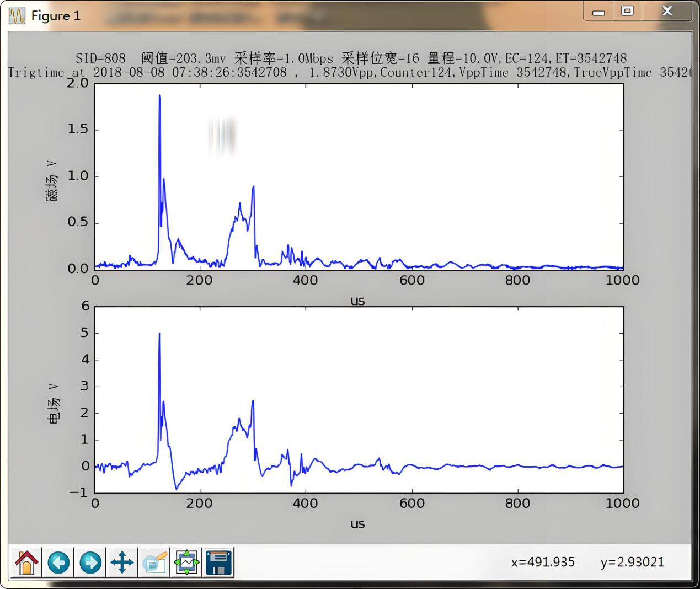
Task: Click the x=491.935 coordinate readout
Action: tap(543, 562)
